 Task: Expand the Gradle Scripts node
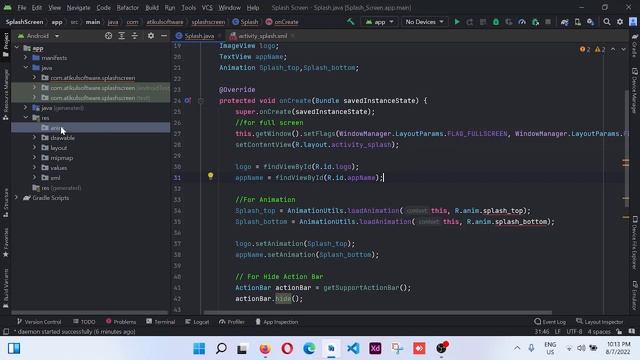17,198
